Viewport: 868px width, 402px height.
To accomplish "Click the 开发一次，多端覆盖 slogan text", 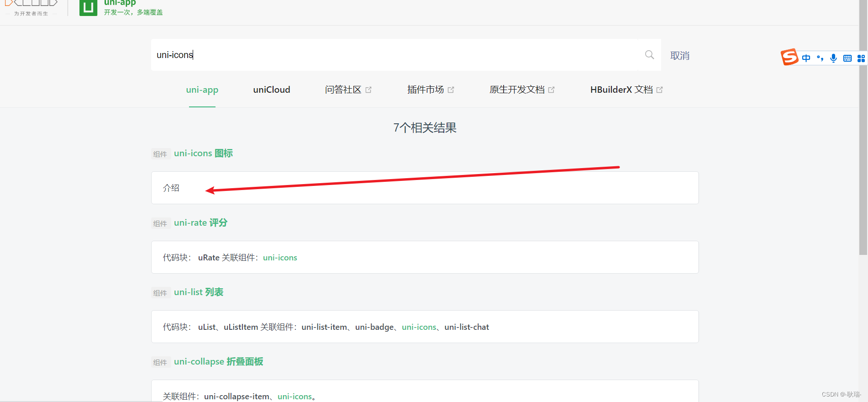I will [x=133, y=12].
